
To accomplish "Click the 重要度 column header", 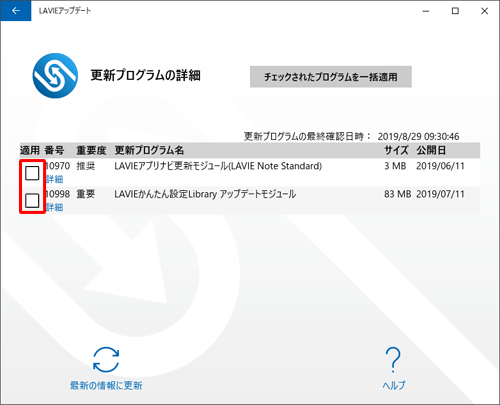I will [91, 150].
